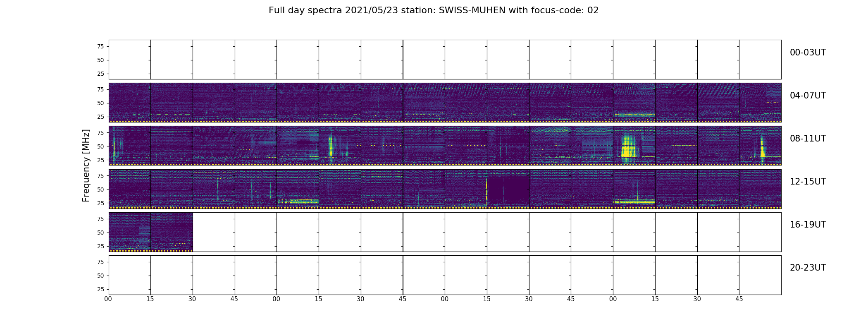Click the 25 tick label of the 20-23UT row
Screen dimensions: 868x331
click(100, 289)
